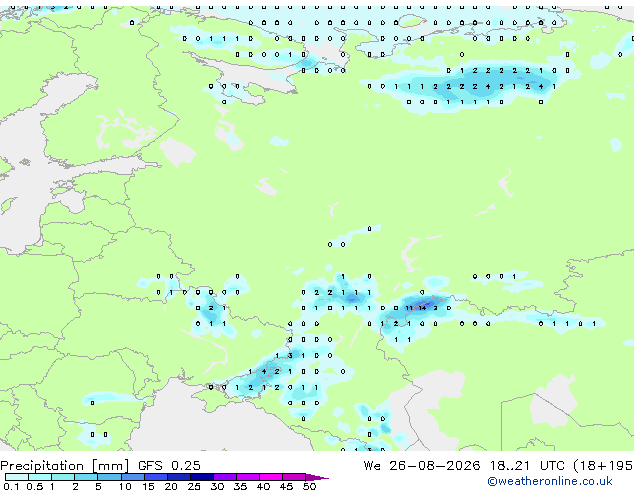634x490 pixels.
Task: Select the 35–40 mm legend color swatch
Action: (248, 477)
